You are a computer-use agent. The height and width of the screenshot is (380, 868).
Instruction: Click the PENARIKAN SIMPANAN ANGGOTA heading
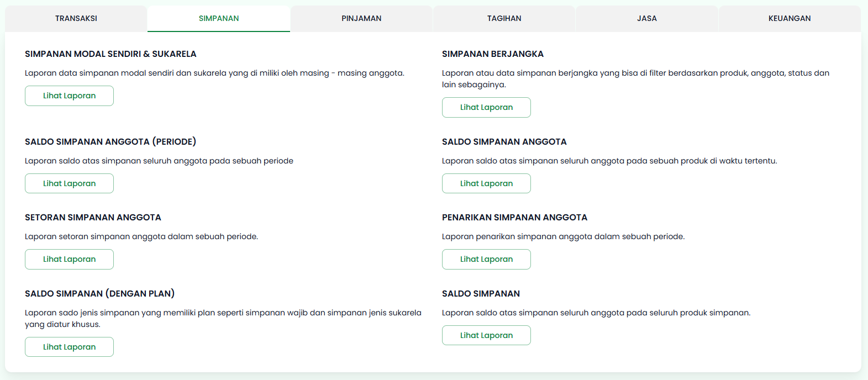coord(514,217)
